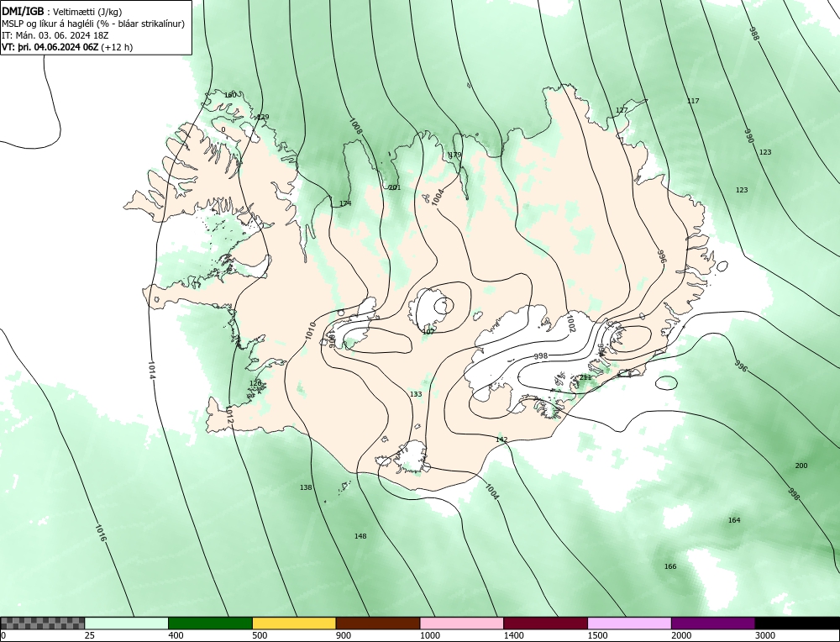
Task: Click the '1002' isobar label
Action: [570, 324]
